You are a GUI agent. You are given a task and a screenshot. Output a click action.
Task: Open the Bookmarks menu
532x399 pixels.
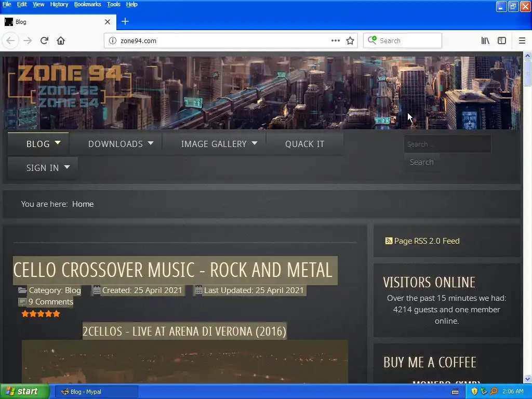point(87,4)
